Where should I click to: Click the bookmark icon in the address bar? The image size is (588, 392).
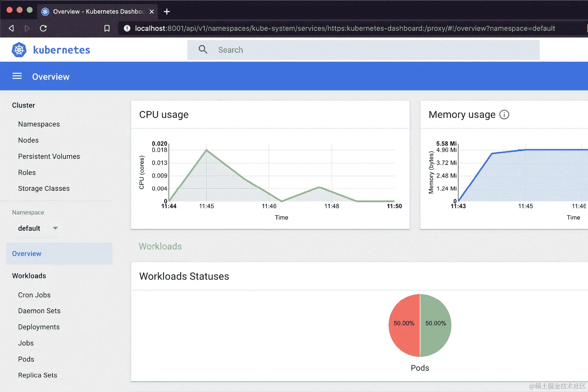107,28
